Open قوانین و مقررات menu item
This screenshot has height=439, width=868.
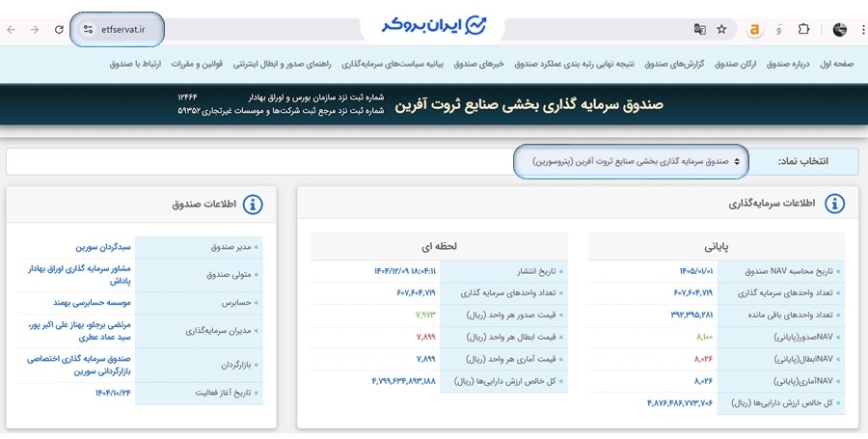click(x=197, y=64)
